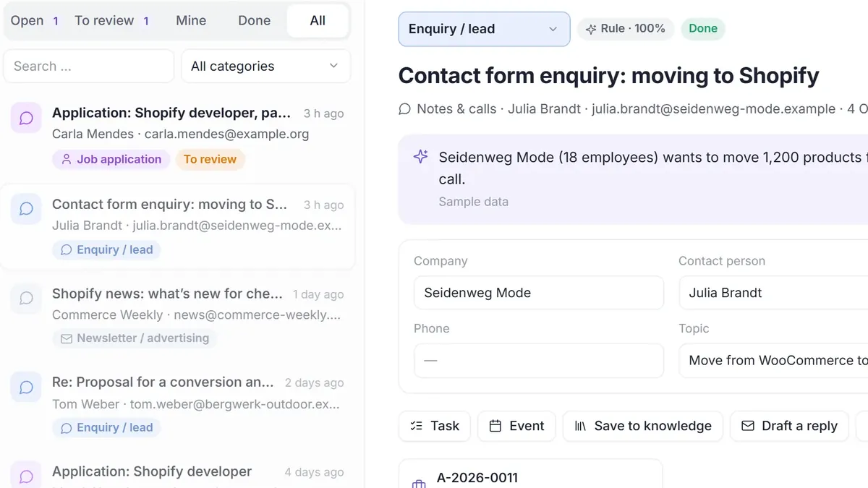Click julia.brandt@seidenweg-mode.example in the header
868x488 pixels.
713,109
